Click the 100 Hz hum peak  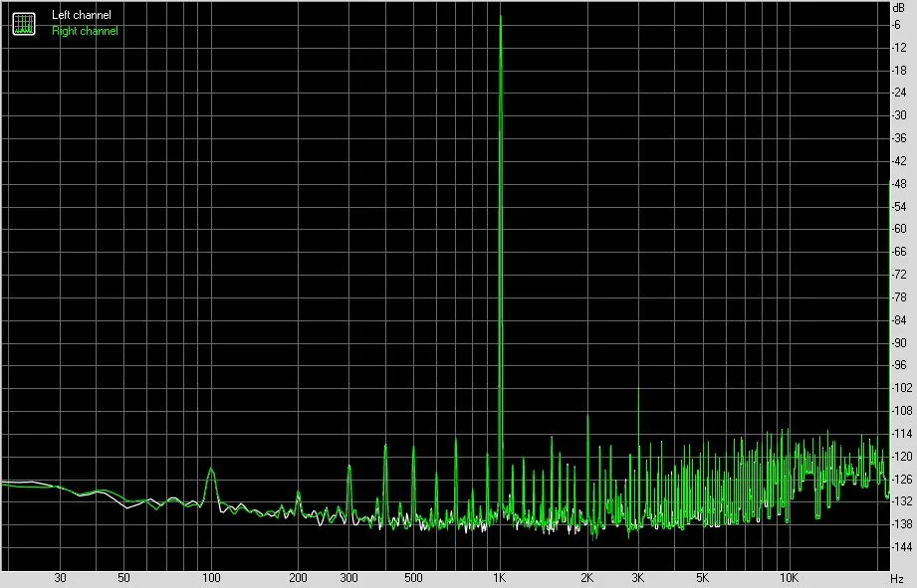(211, 470)
